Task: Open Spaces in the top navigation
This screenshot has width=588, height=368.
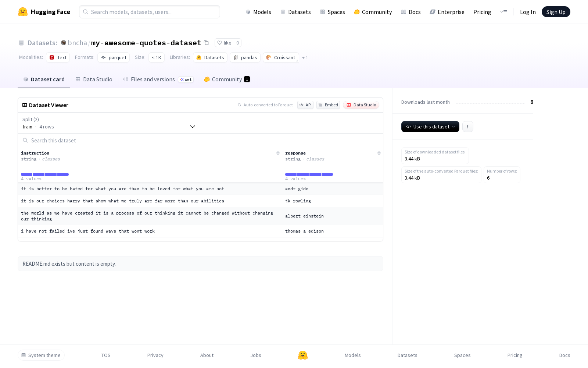Action: (333, 12)
